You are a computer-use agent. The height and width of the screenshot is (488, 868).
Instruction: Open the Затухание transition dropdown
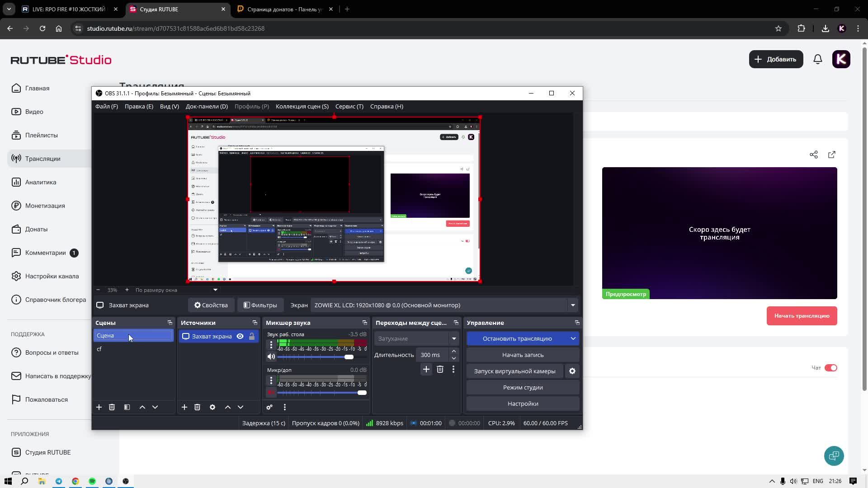415,338
